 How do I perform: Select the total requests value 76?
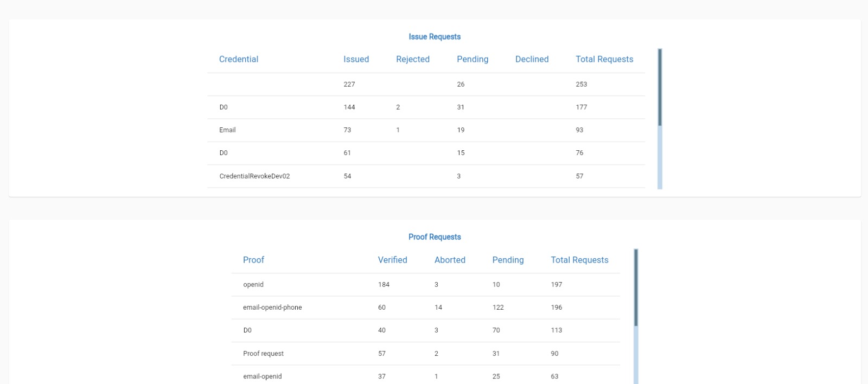[x=579, y=152]
